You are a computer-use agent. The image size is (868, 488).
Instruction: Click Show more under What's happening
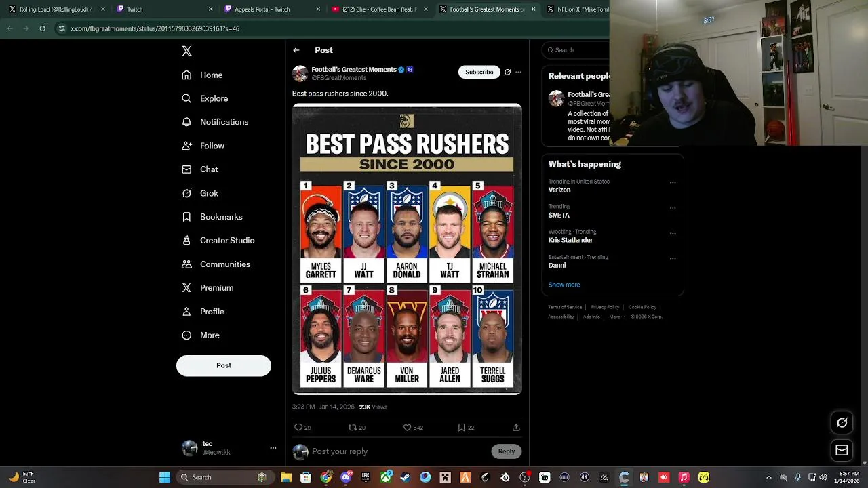coord(564,285)
